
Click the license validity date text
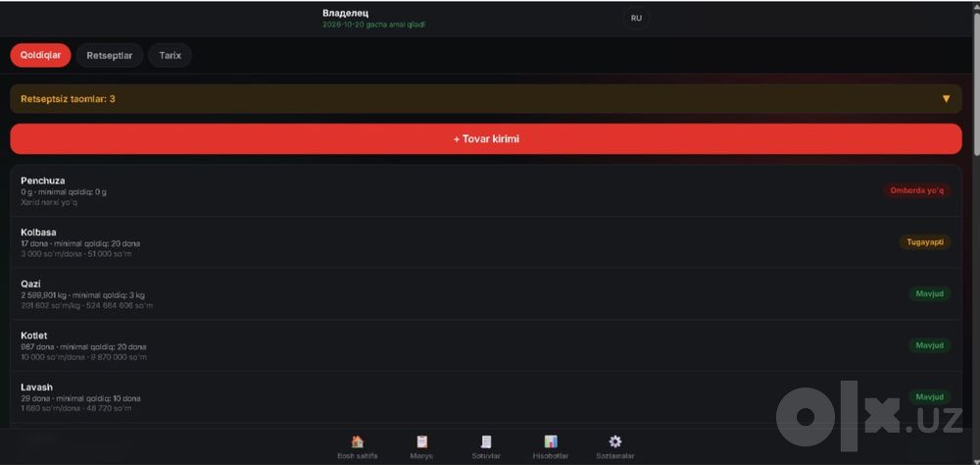(x=373, y=25)
